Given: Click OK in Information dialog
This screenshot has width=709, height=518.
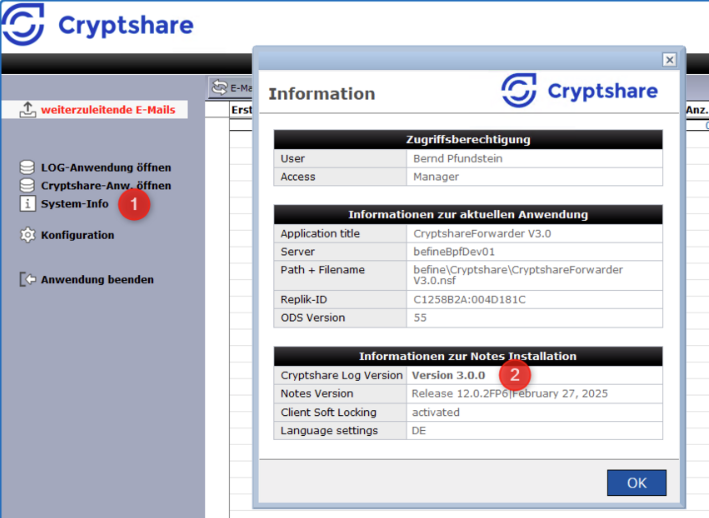Looking at the screenshot, I should [x=636, y=483].
